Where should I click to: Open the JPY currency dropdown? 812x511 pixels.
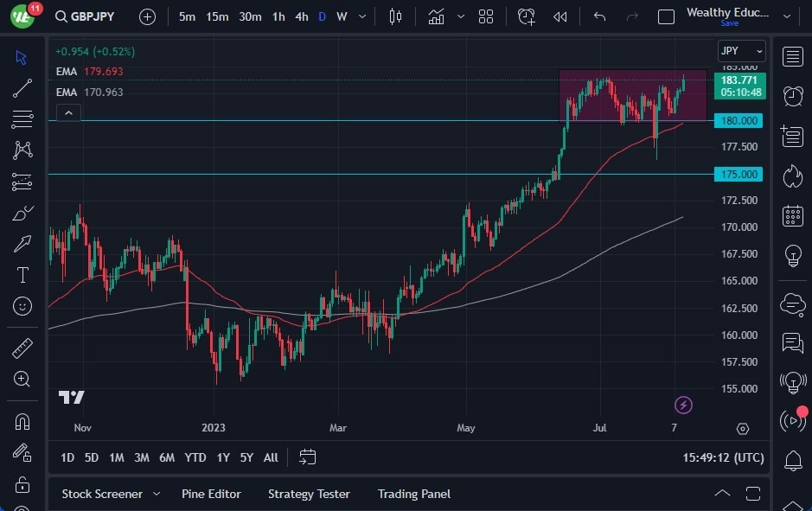click(741, 51)
